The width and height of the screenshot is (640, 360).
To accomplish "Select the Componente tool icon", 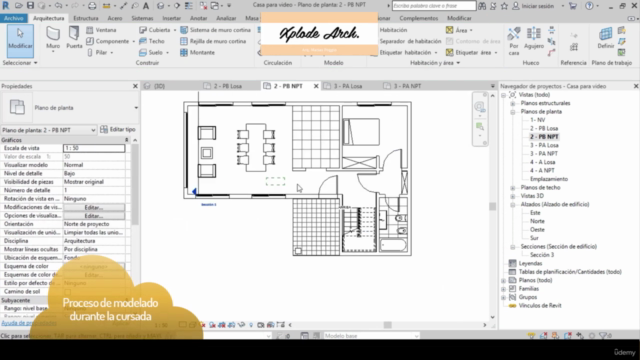I will (90, 41).
